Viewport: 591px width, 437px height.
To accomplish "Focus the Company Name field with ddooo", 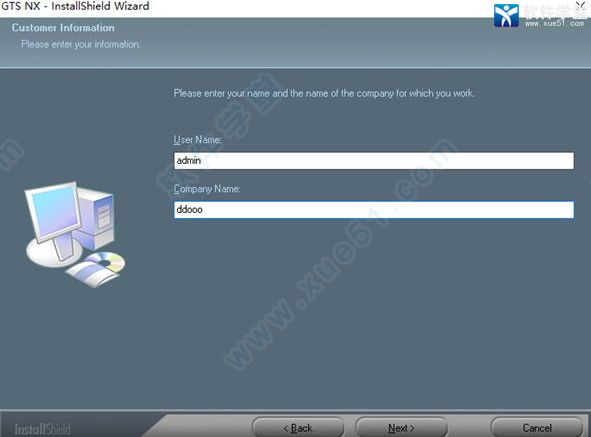I will [374, 210].
